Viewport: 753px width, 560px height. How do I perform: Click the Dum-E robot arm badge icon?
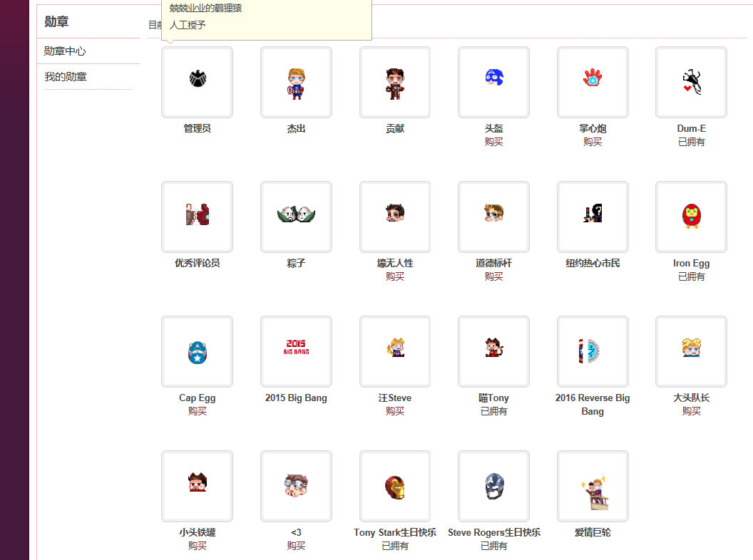click(691, 81)
